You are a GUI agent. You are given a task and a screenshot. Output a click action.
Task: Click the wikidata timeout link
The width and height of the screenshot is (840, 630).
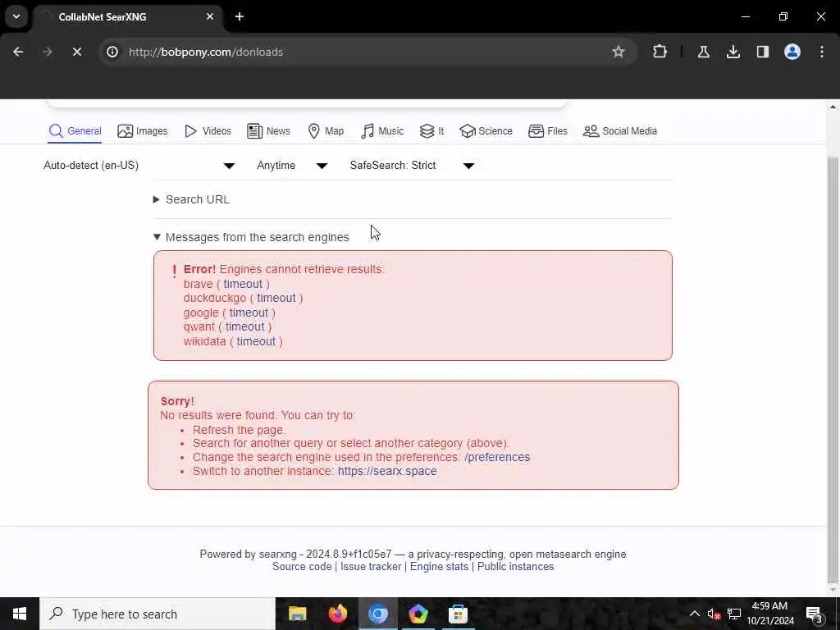point(256,341)
